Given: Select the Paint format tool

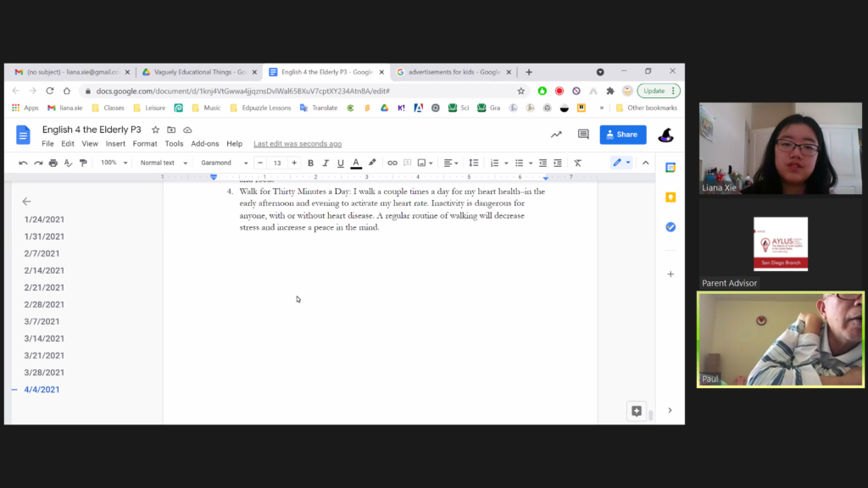Looking at the screenshot, I should [x=83, y=164].
